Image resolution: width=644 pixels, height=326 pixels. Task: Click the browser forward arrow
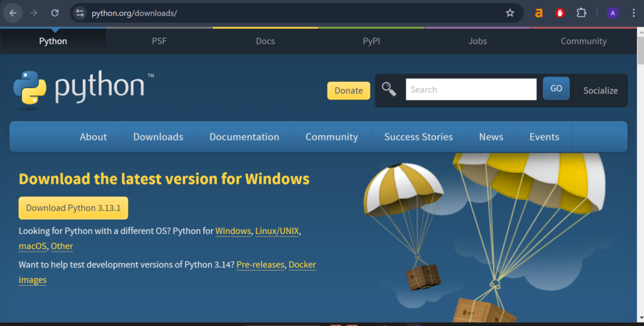pyautogui.click(x=34, y=13)
